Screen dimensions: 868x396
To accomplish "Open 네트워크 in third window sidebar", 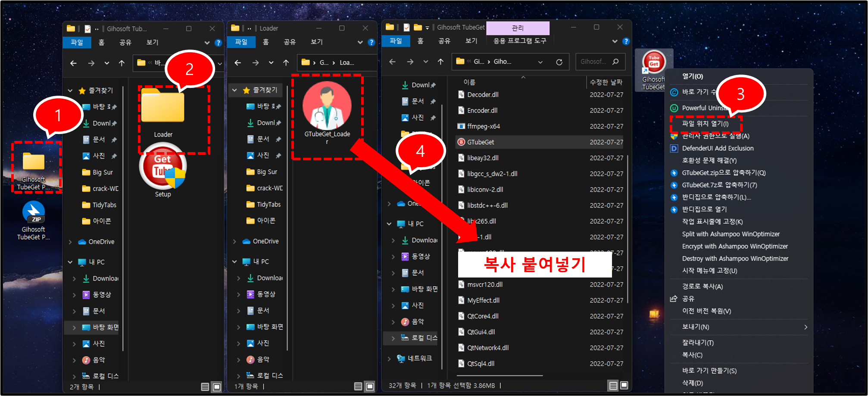I will pos(419,358).
